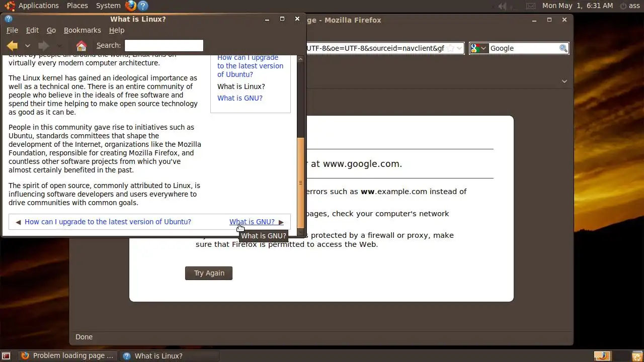644x362 pixels.
Task: Click the power session icon
Action: (x=623, y=6)
